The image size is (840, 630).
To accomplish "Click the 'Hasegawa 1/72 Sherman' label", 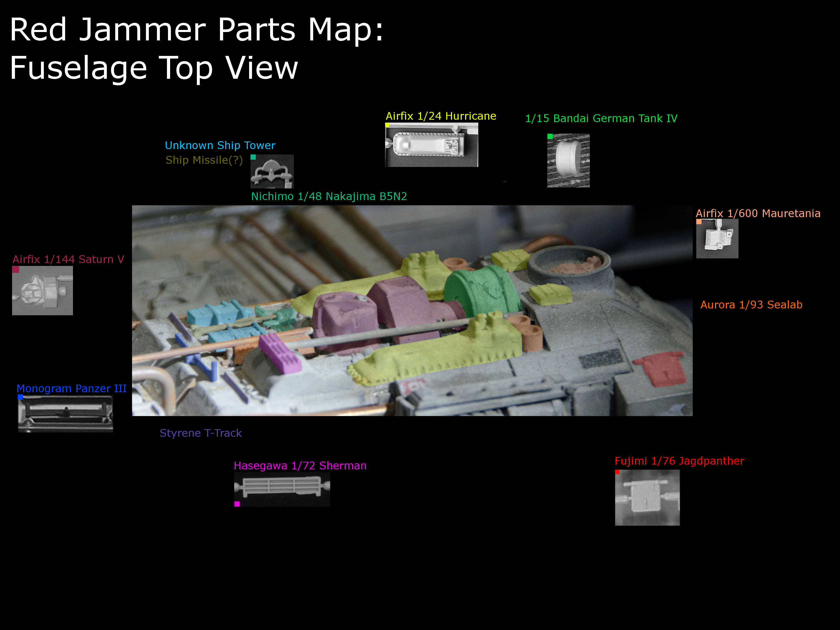I will point(300,466).
